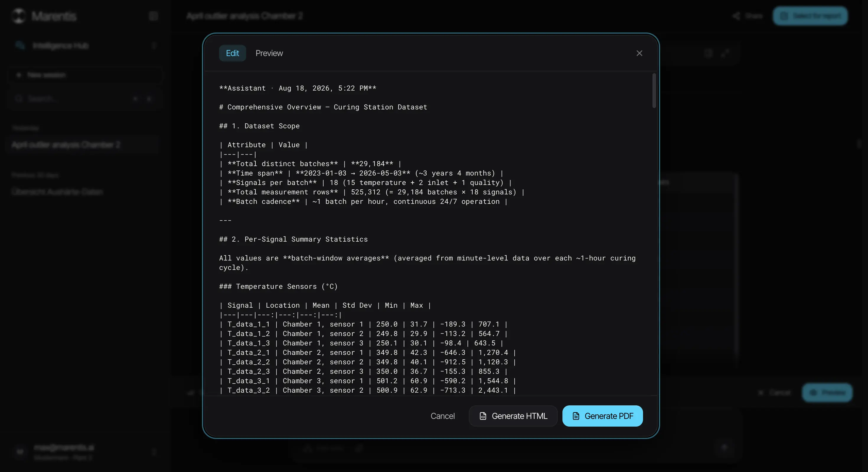The height and width of the screenshot is (472, 868).
Task: Click the Generate HTML button
Action: [513, 416]
